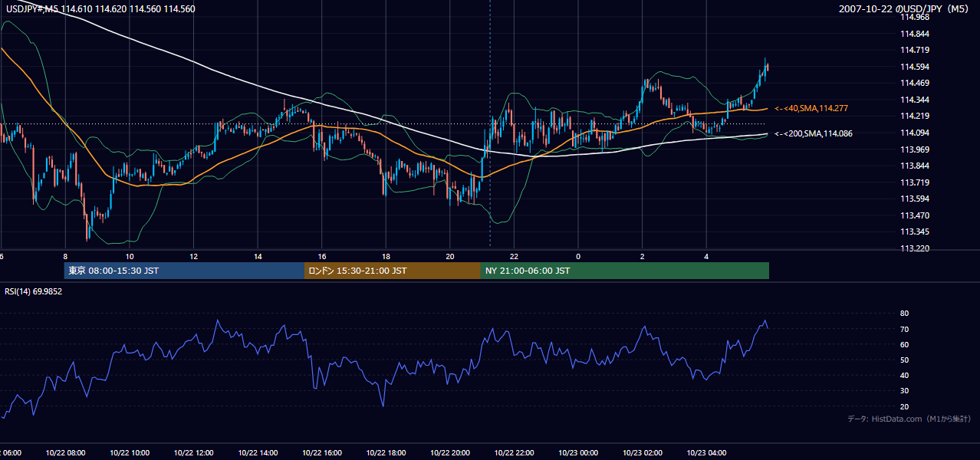Click RSI scale value 70
980x460 pixels.
[904, 329]
